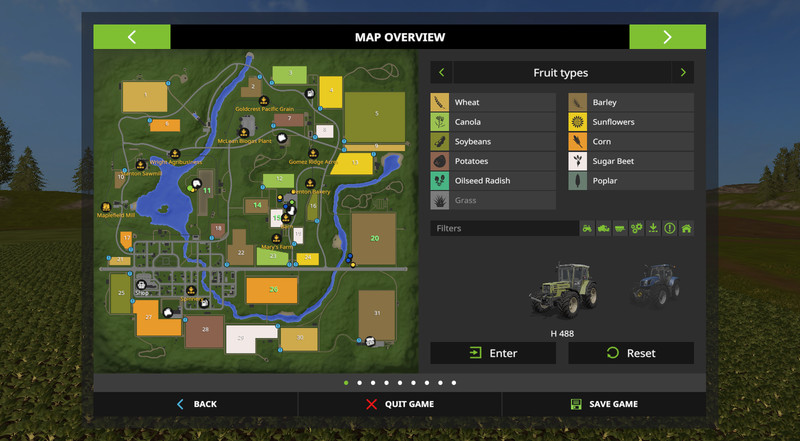Toggle the tractor vehicles filter icon
This screenshot has width=800, height=441.
(x=588, y=228)
